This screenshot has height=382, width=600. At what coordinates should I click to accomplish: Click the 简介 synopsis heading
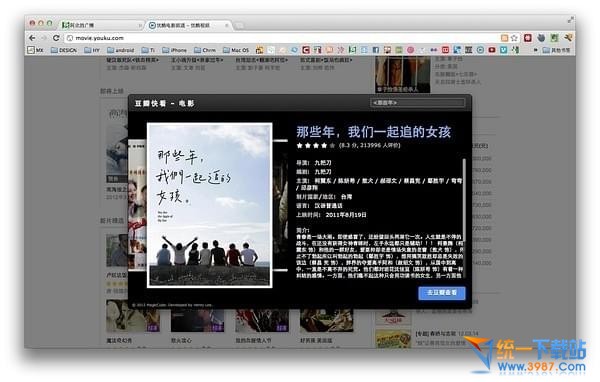(302, 230)
